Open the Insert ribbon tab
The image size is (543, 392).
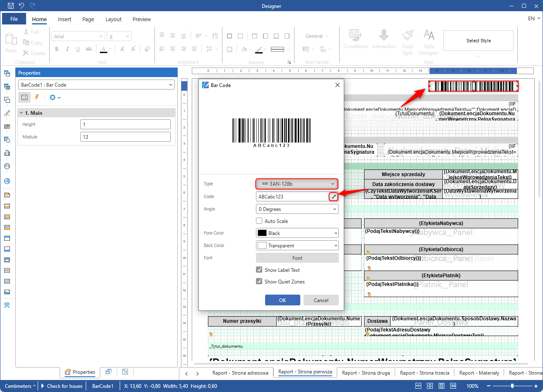(x=65, y=19)
